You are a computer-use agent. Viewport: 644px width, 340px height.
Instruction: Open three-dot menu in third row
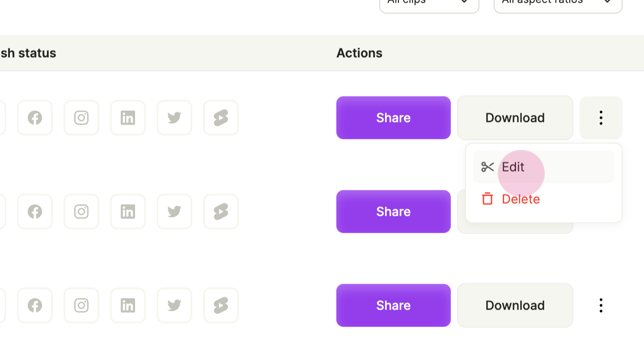[601, 306]
